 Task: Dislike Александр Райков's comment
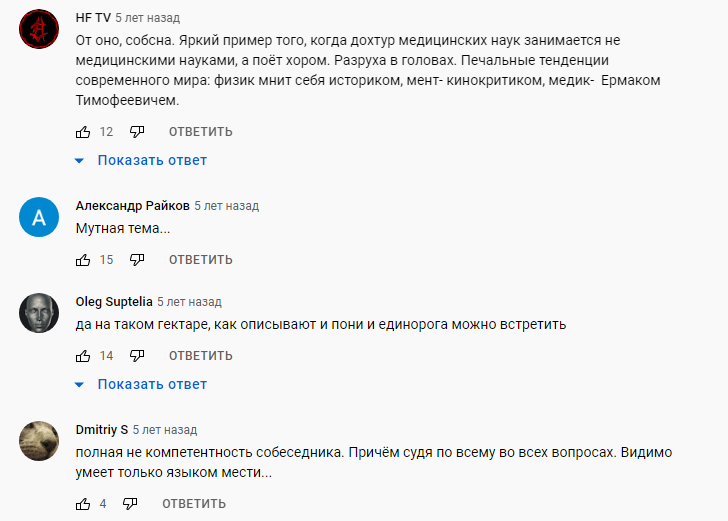point(138,260)
